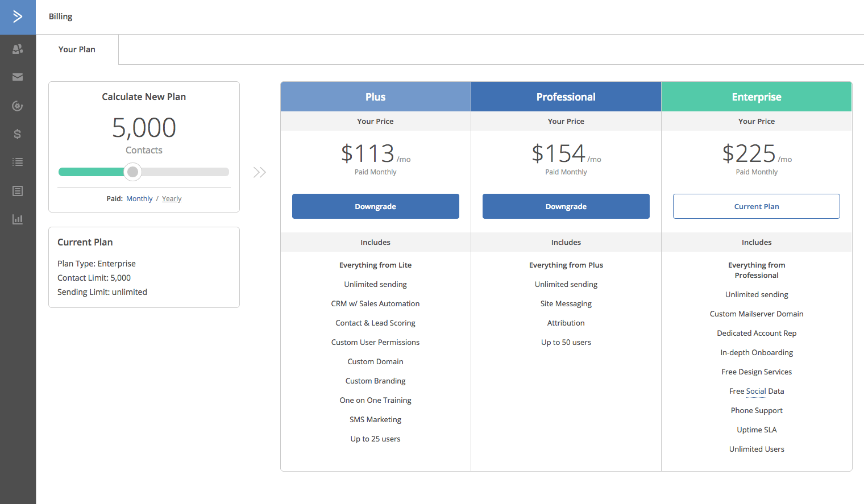Open Lists bullet icon in sidebar
Image resolution: width=864 pixels, height=504 pixels.
click(x=18, y=163)
